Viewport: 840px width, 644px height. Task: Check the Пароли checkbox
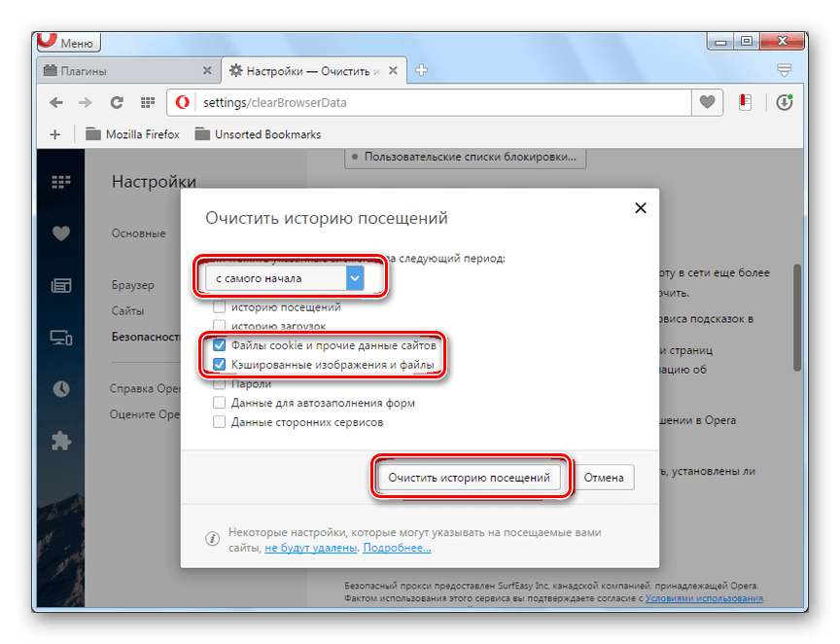tap(219, 384)
